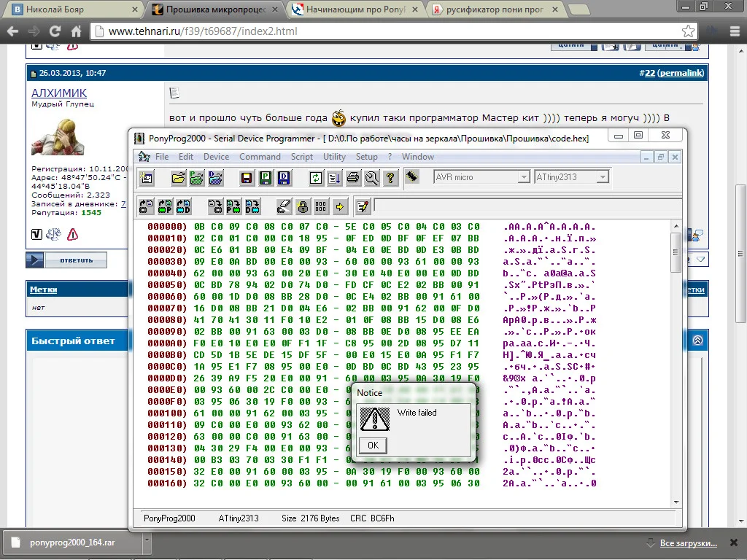Click address 000000) hex row label
The height and width of the screenshot is (560, 747).
[x=167, y=227]
